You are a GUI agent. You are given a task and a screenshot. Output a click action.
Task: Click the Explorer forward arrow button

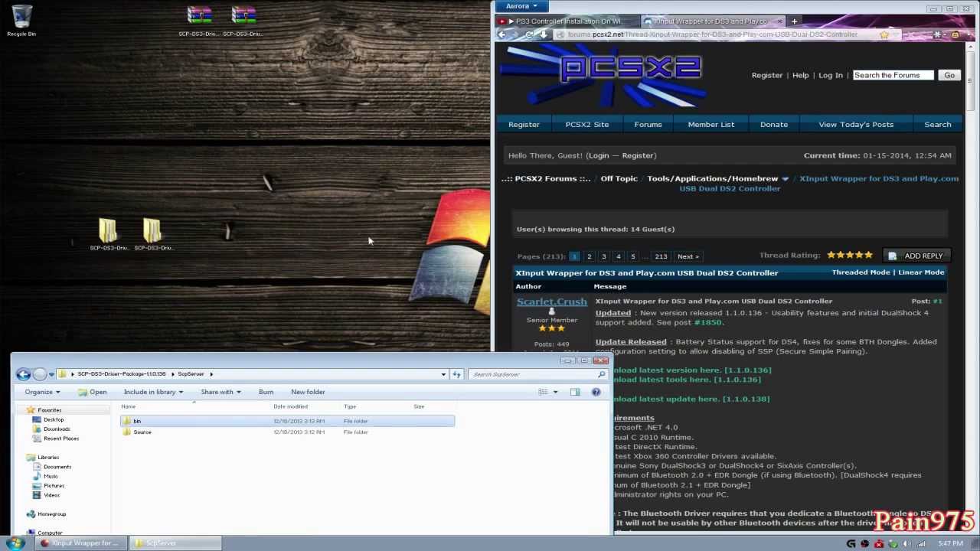point(40,374)
